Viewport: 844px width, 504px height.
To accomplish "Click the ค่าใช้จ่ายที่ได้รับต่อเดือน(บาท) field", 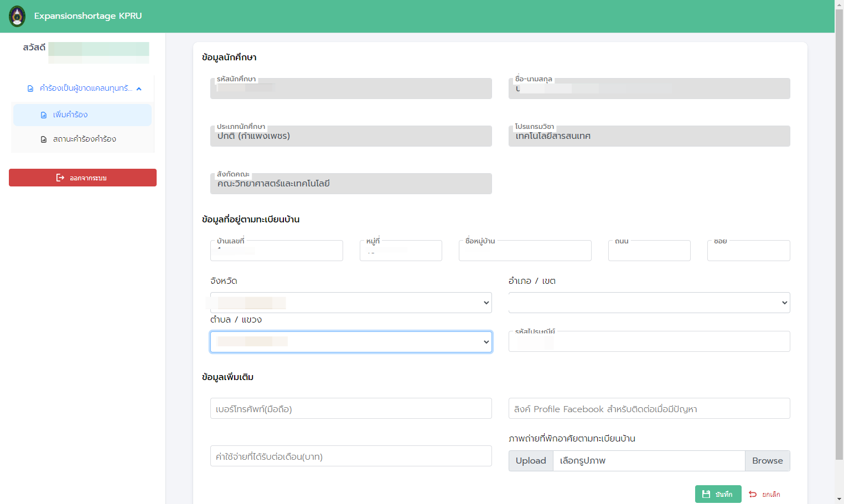I will click(351, 456).
